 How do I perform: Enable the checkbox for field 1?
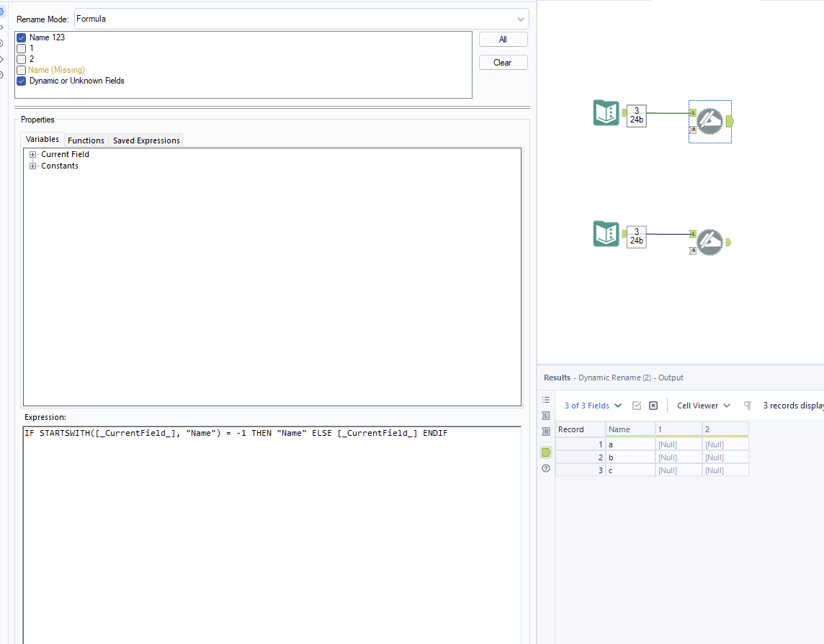pos(21,48)
